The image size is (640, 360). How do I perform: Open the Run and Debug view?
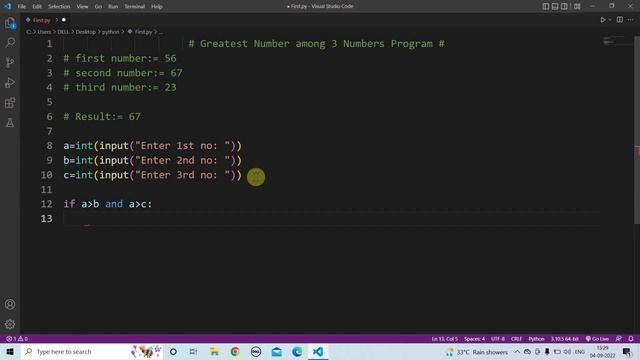coord(10,82)
